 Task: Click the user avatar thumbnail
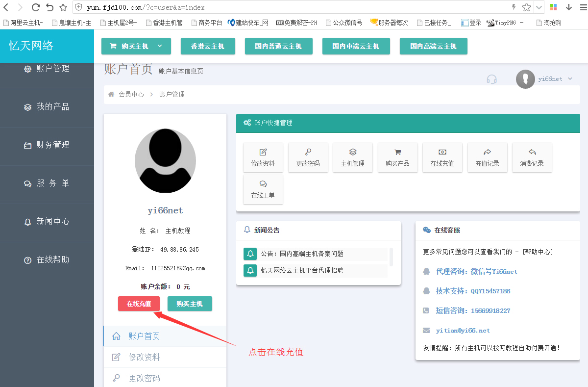click(525, 78)
